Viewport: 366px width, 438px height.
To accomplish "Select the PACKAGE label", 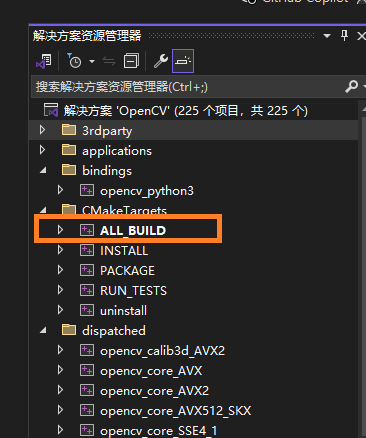I will [127, 271].
